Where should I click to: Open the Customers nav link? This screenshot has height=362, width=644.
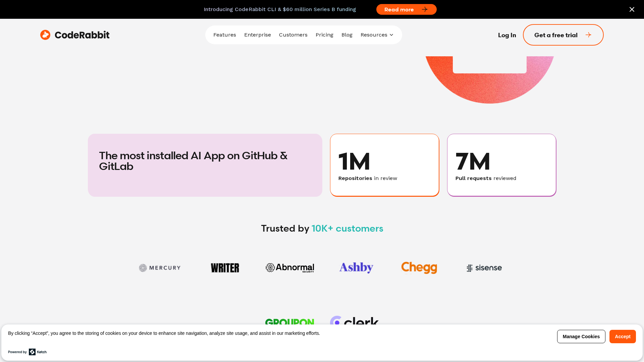pyautogui.click(x=293, y=35)
